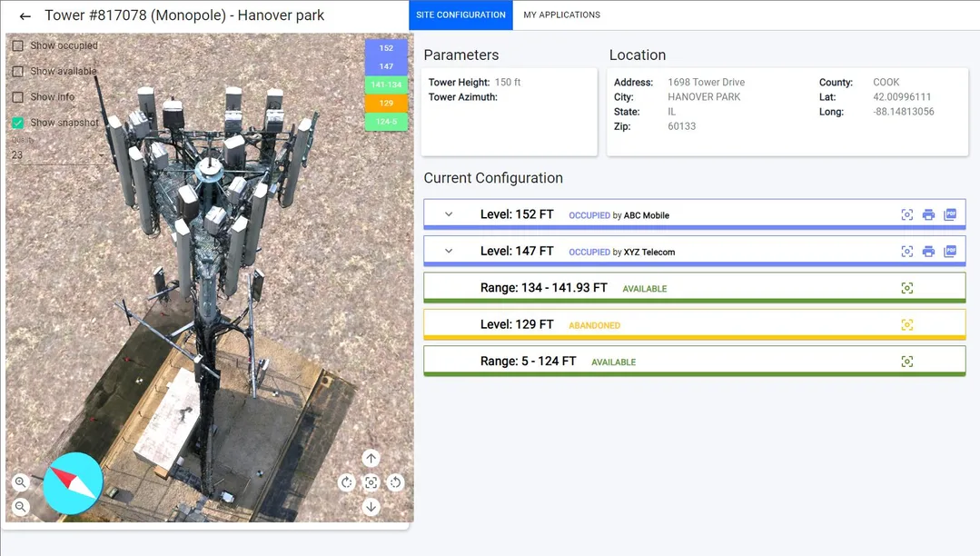Switch to the Site Configuration tab
980x556 pixels.
[460, 15]
